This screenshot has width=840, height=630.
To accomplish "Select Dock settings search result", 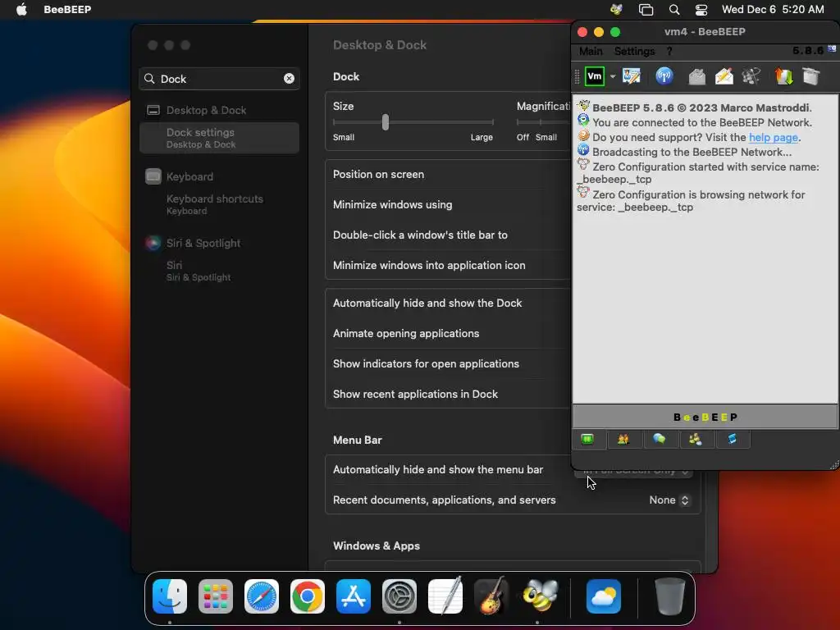I will tap(219, 138).
